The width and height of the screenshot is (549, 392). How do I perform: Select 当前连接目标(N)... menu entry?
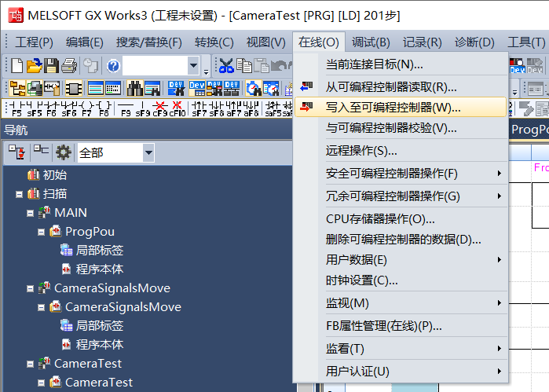pos(401,64)
